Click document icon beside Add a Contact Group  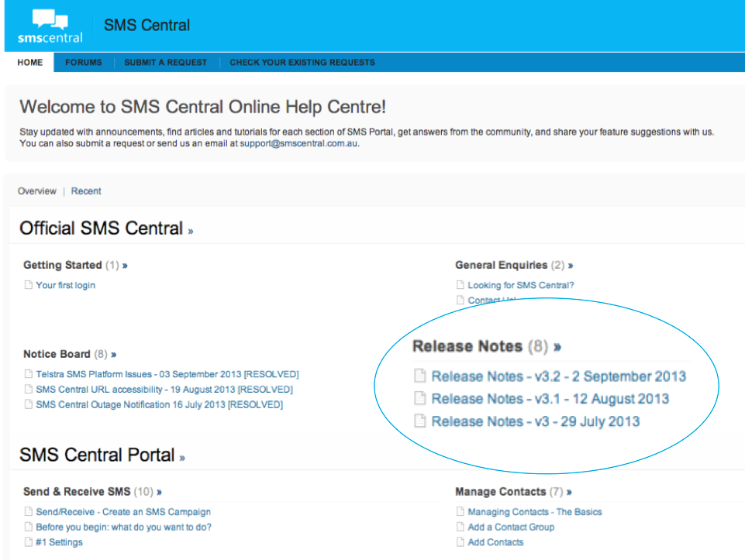pyautogui.click(x=460, y=527)
